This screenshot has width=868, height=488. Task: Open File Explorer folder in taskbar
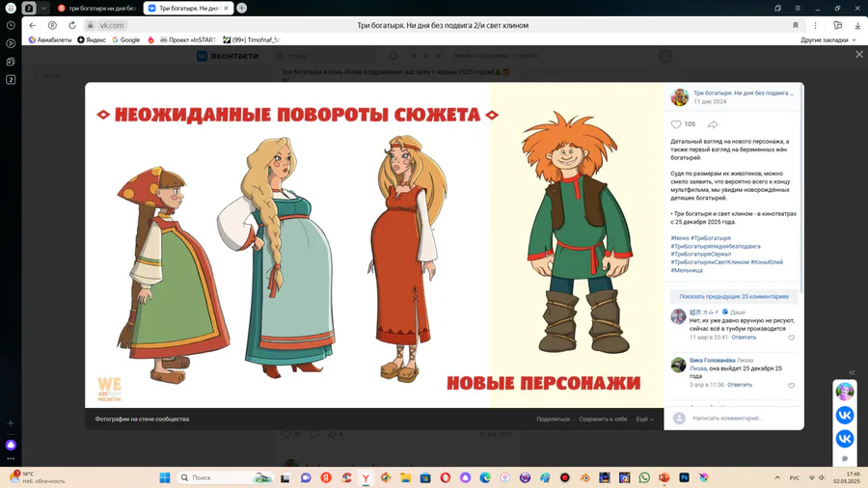405,477
